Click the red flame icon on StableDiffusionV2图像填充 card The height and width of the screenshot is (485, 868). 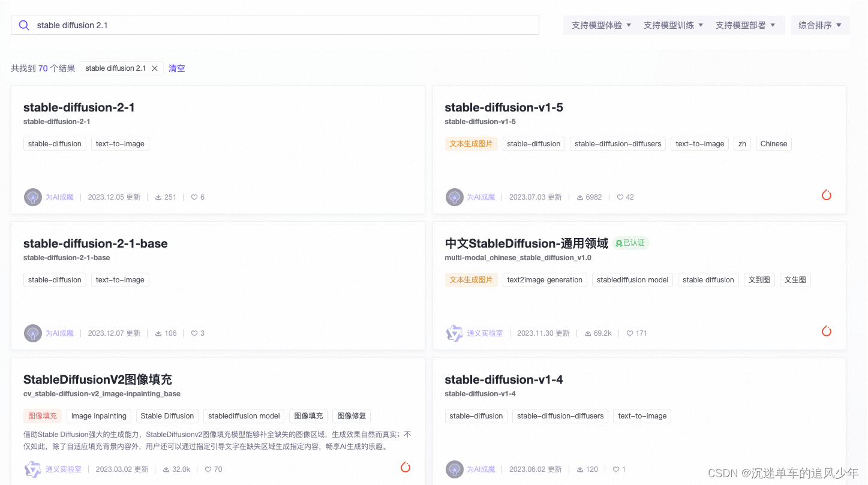pos(406,467)
